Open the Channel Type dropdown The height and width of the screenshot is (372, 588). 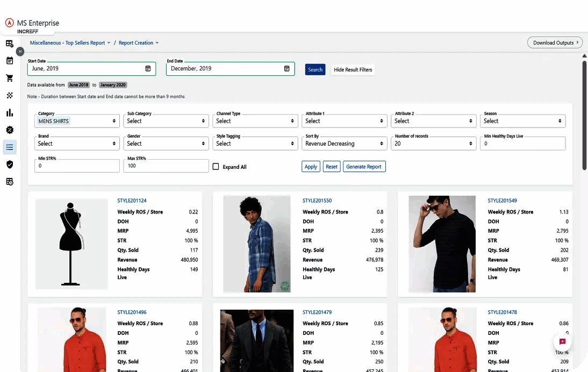point(255,121)
